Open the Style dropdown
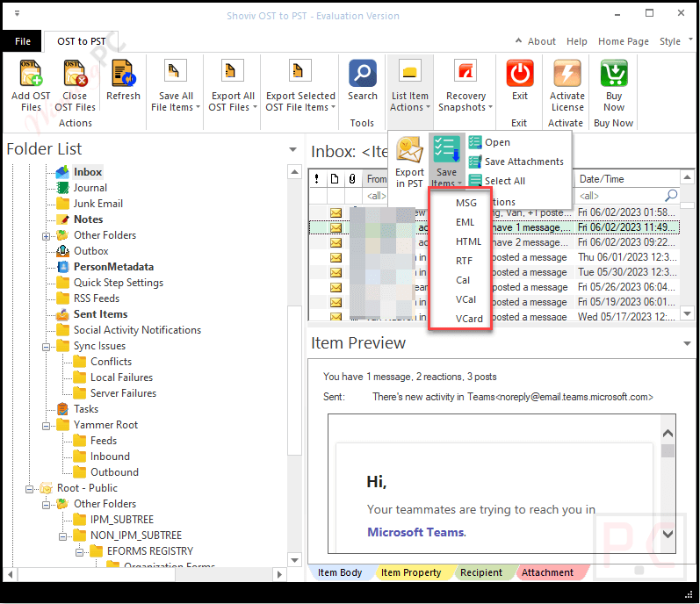The height and width of the screenshot is (604, 700). pyautogui.click(x=675, y=41)
